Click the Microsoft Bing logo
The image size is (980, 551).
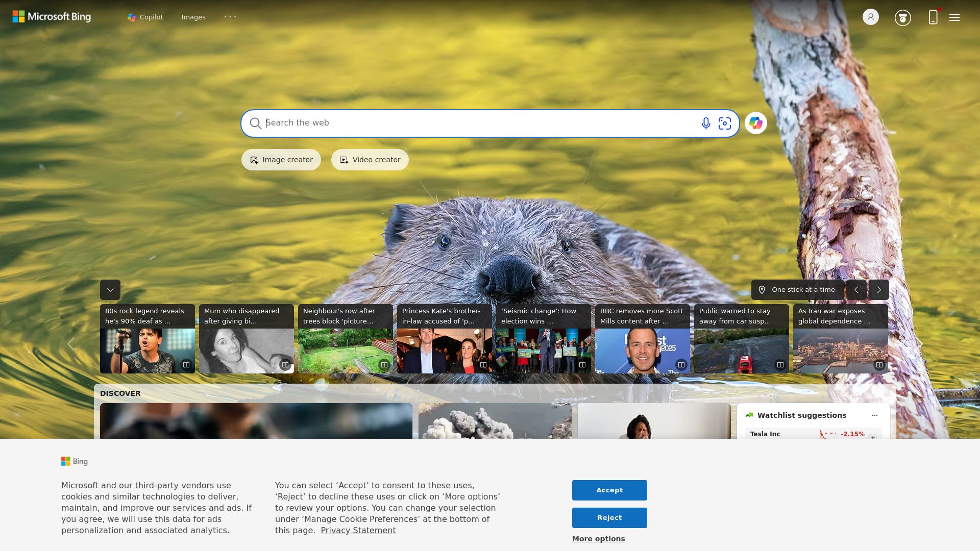pyautogui.click(x=51, y=16)
